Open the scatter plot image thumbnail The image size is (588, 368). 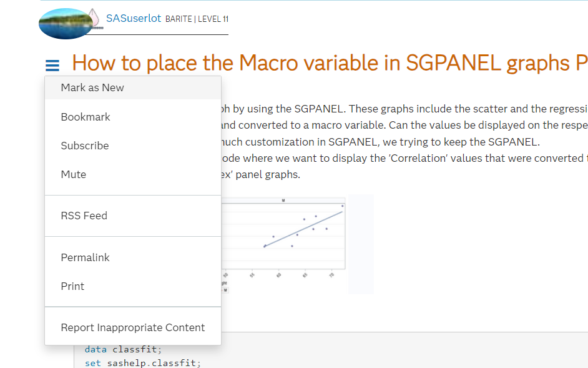click(x=284, y=244)
